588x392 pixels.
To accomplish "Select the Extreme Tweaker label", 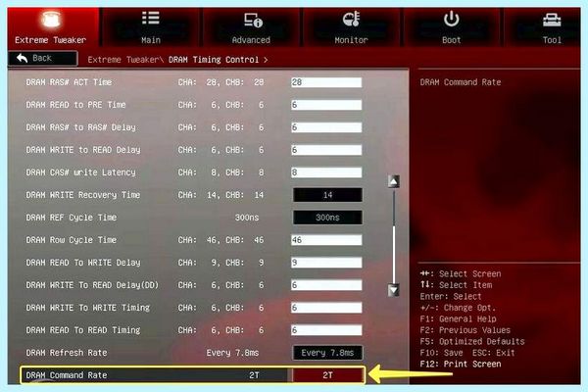I will (x=51, y=40).
